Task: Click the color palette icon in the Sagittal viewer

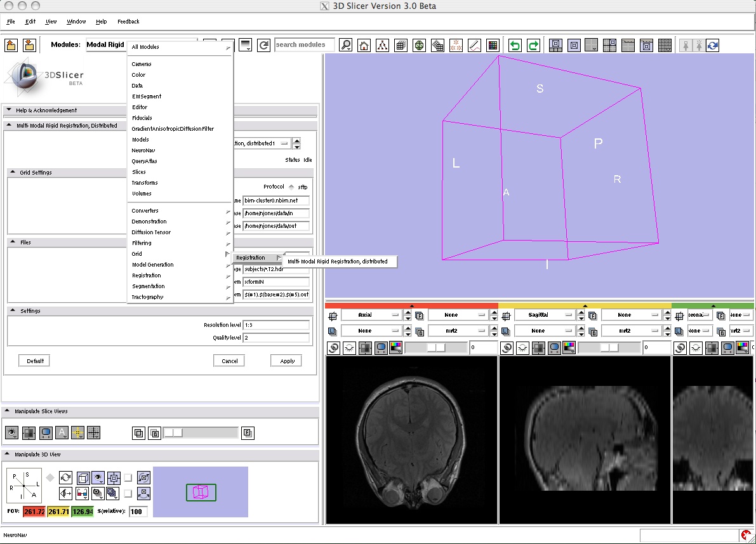Action: point(569,348)
